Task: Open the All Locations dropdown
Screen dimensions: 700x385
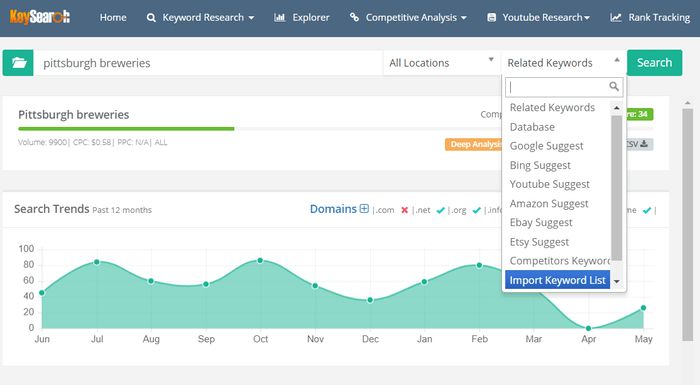Action: (442, 63)
